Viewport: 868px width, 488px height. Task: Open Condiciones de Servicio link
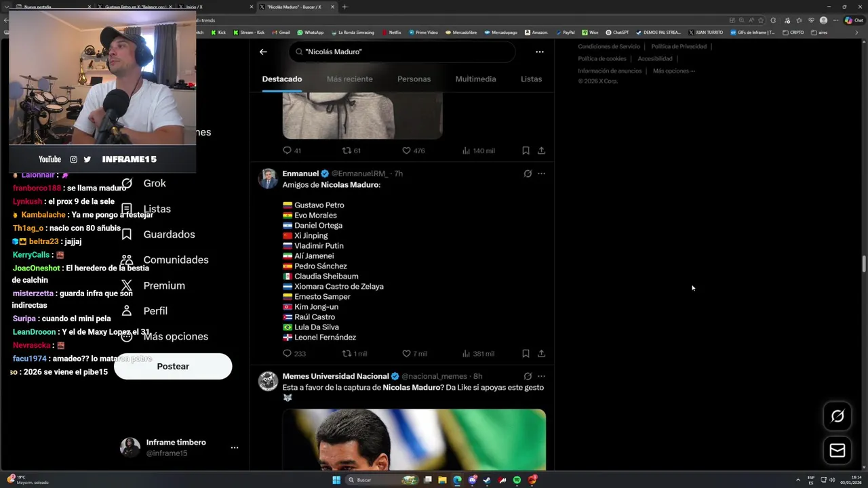609,47
